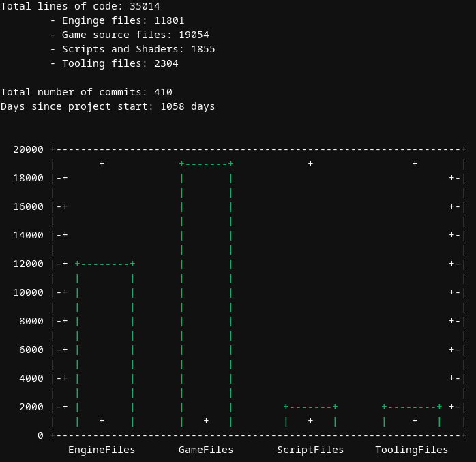Click the 4000 y-axis label
Viewport: 476px width, 462px height.
click(x=31, y=378)
